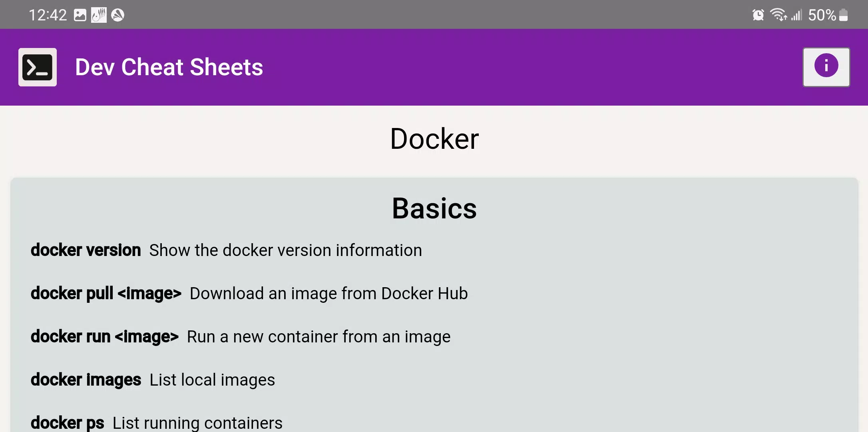Screen dimensions: 868x432
Task: Tap the 50% battery percentage
Action: pos(822,15)
